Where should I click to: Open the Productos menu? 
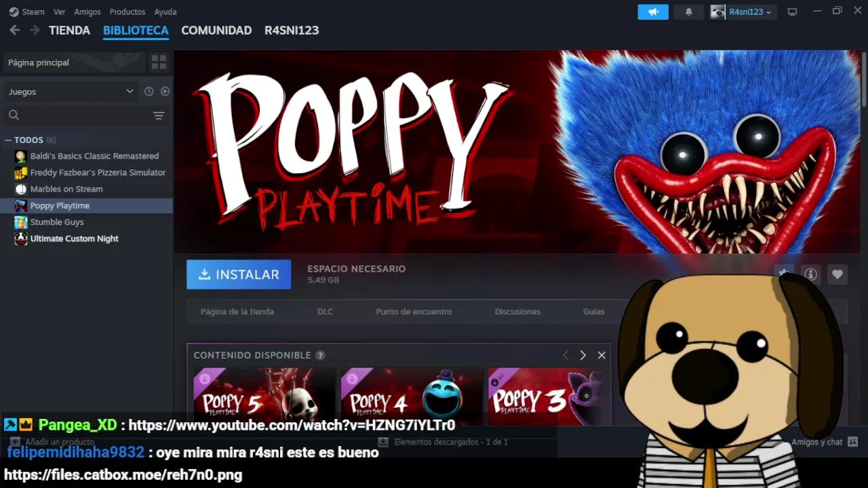(x=127, y=12)
